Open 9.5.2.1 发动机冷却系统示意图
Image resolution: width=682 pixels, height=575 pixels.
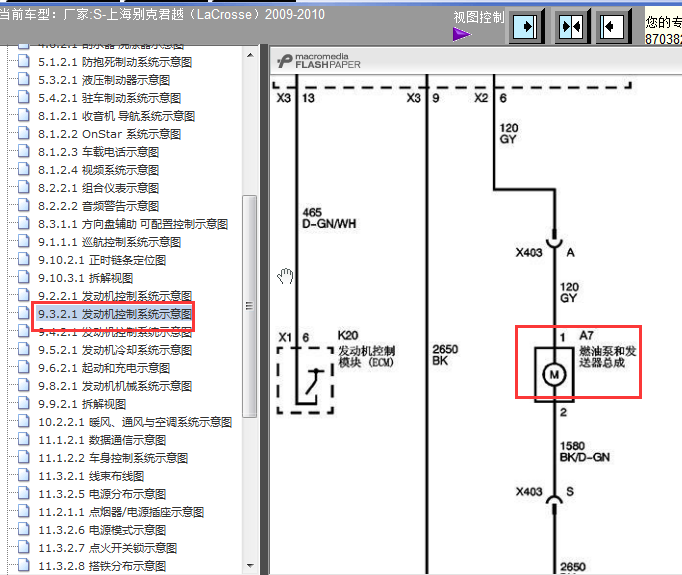(115, 350)
